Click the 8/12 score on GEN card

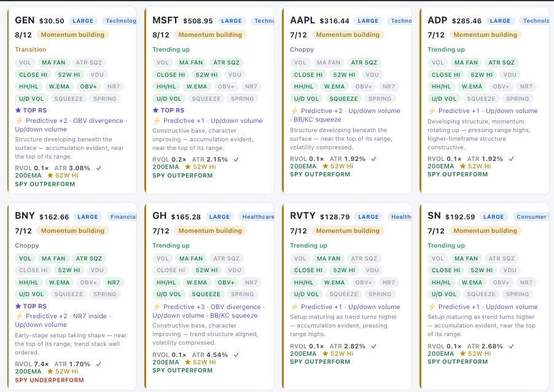point(23,35)
